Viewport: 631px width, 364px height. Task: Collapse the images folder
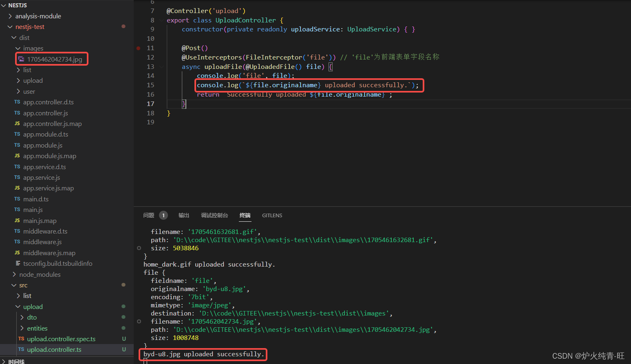[x=18, y=48]
